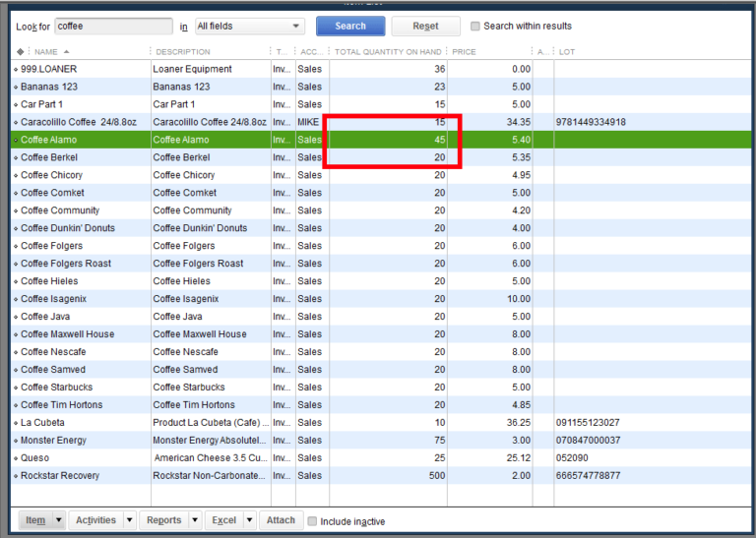
Task: Click the Activities button label
Action: [95, 520]
